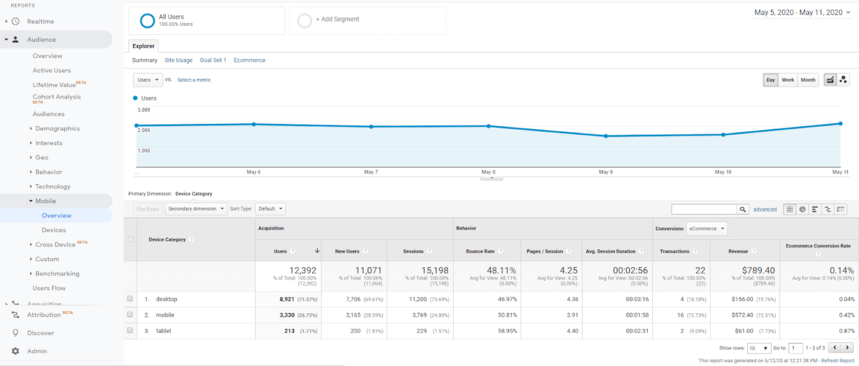Open the Discover lightbulb icon
The width and height of the screenshot is (859, 366).
coord(15,333)
